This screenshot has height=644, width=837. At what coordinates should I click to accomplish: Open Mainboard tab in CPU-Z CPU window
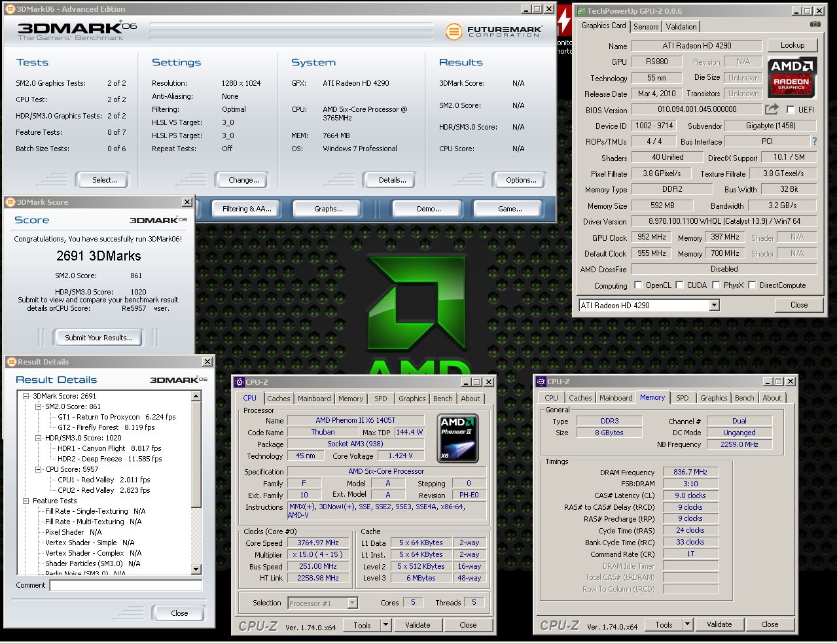click(x=314, y=399)
